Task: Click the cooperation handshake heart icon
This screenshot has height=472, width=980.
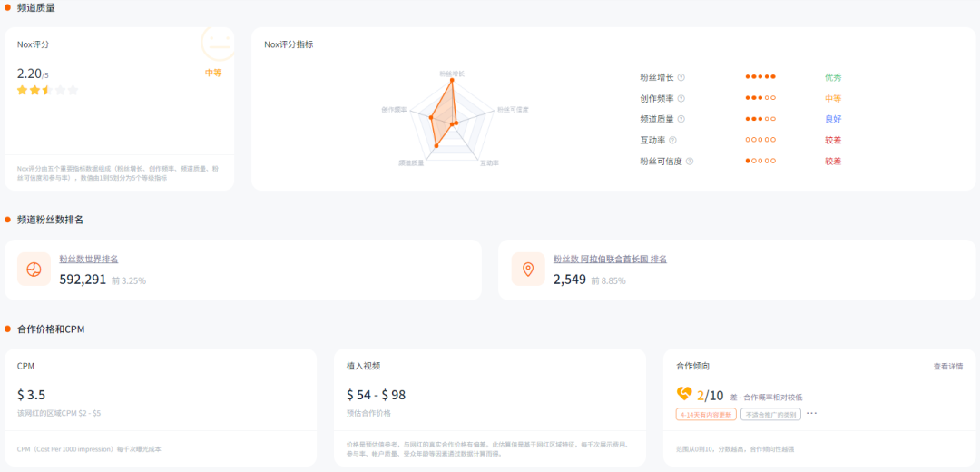Action: [684, 394]
